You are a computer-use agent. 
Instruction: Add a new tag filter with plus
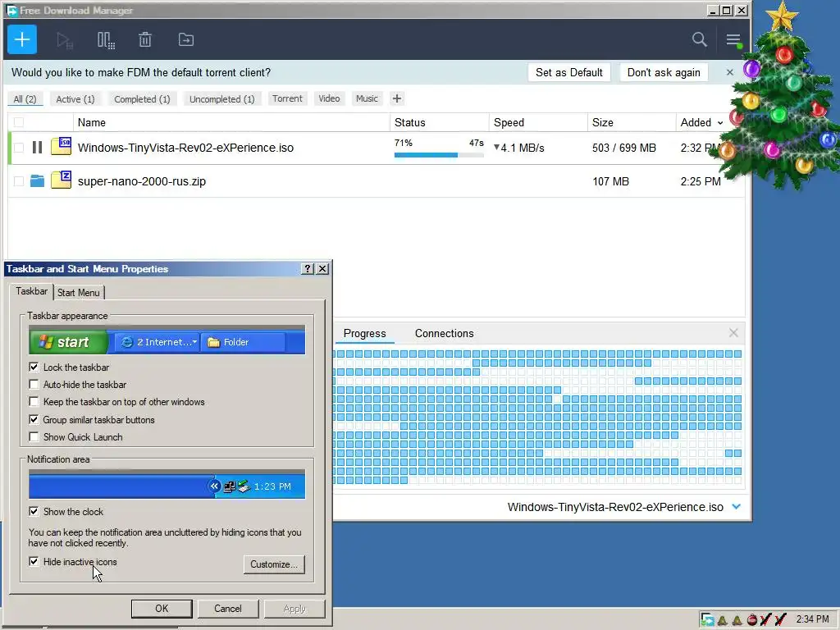397,98
